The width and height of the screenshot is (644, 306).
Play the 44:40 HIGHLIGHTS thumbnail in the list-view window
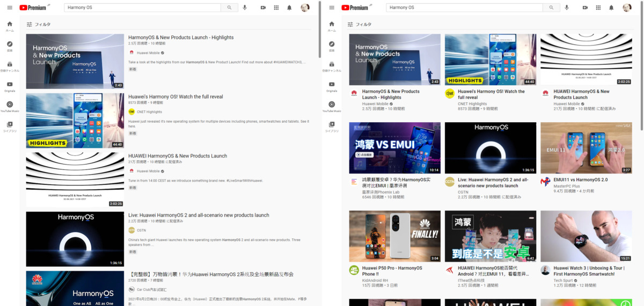75,121
